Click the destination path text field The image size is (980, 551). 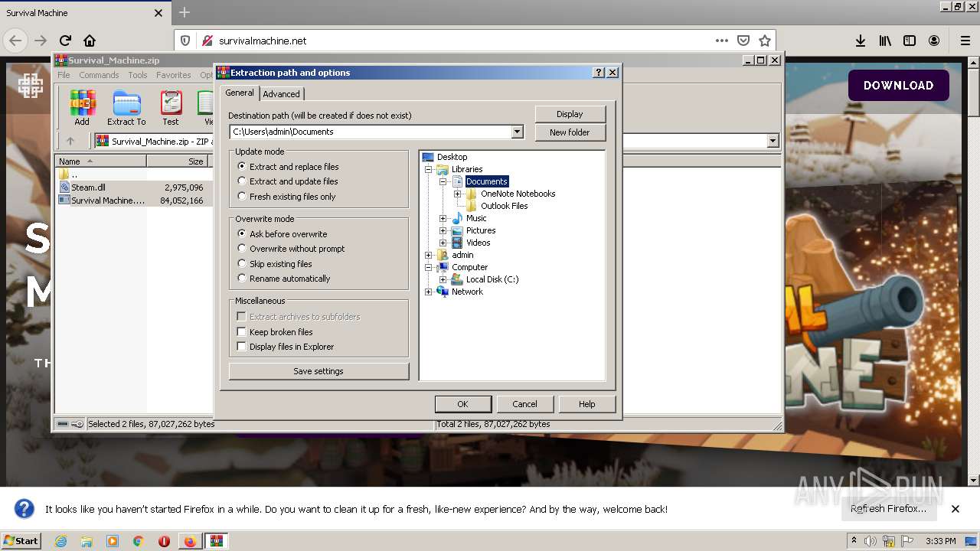371,132
